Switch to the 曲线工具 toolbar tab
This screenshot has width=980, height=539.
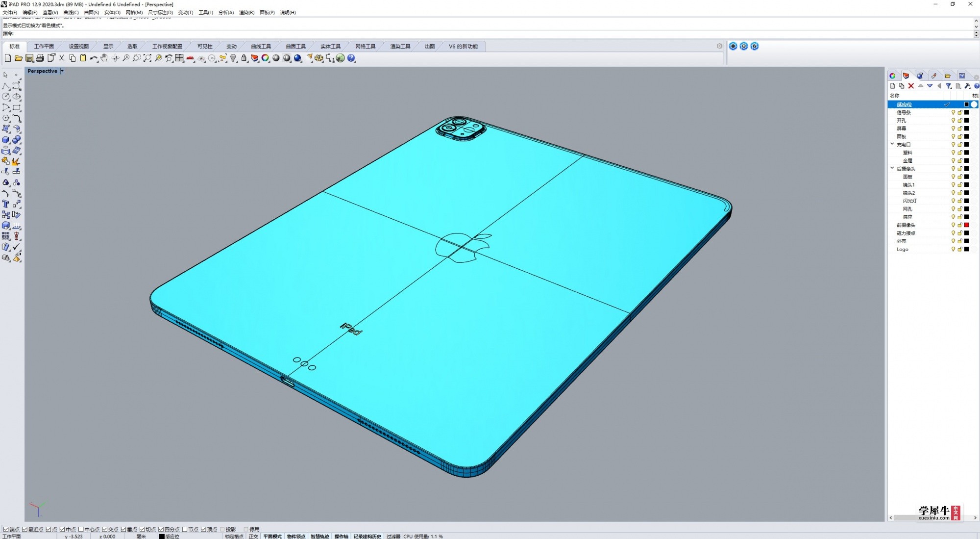tap(261, 47)
